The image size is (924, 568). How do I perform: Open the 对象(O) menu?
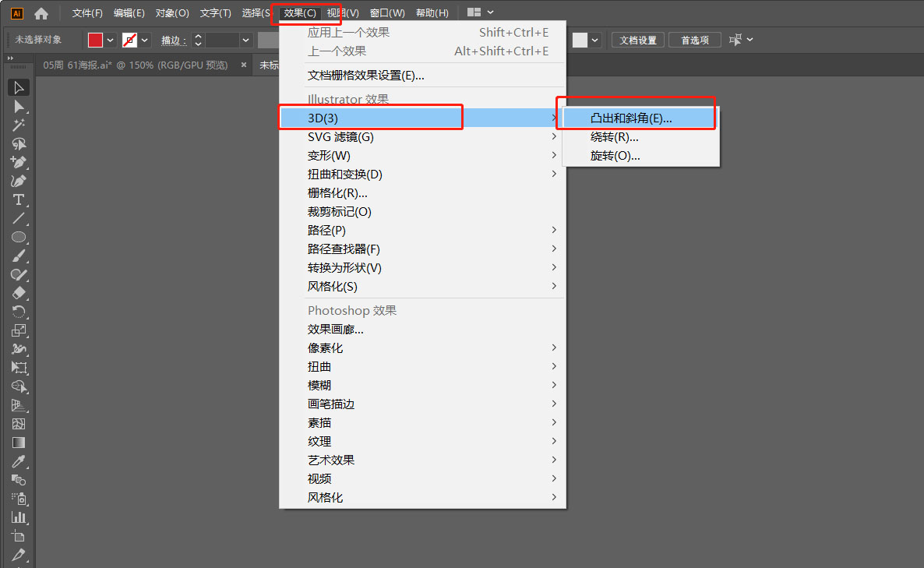[x=172, y=13]
